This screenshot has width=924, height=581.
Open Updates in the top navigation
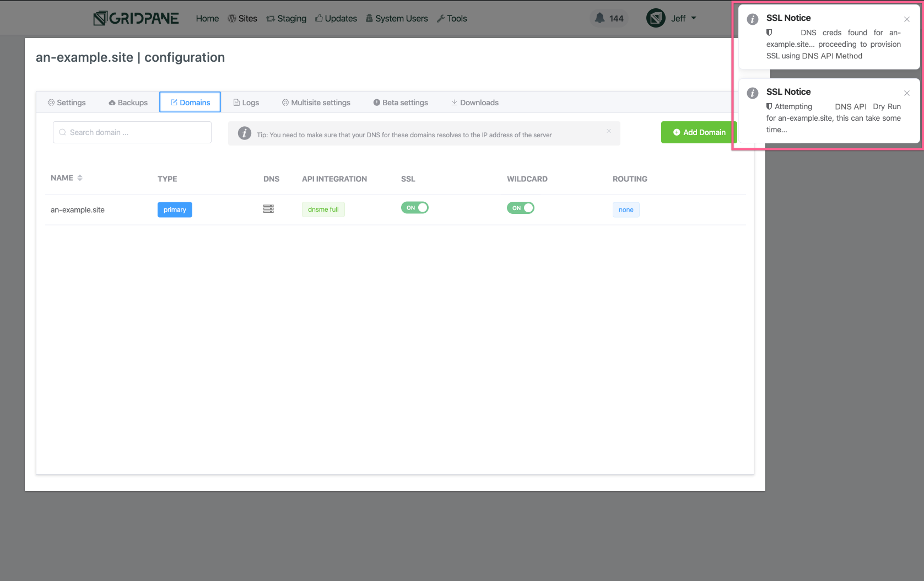click(x=336, y=18)
